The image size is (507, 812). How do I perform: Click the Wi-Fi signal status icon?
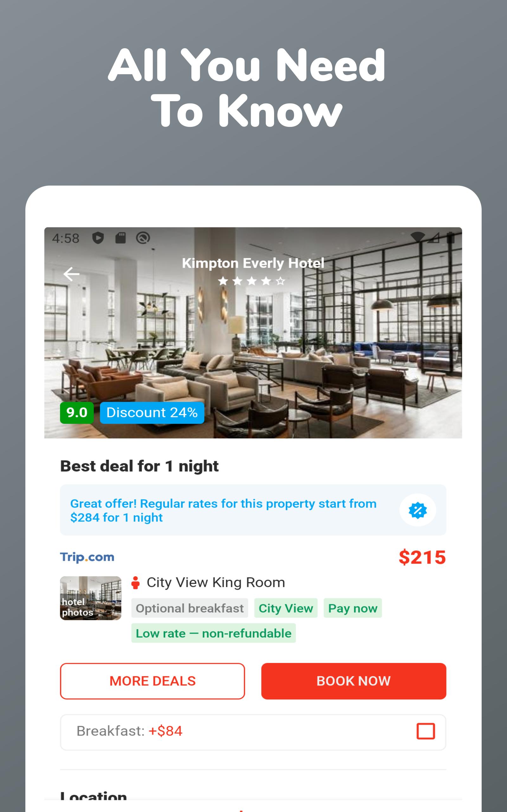[x=417, y=238]
